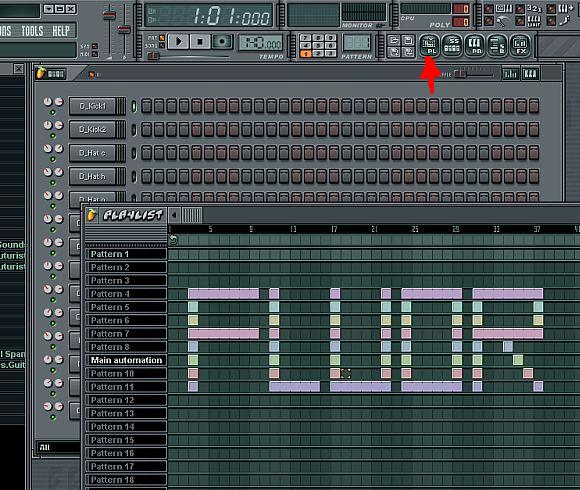The width and height of the screenshot is (580, 490).
Task: Click the Playlist left arrow button
Action: click(174, 215)
